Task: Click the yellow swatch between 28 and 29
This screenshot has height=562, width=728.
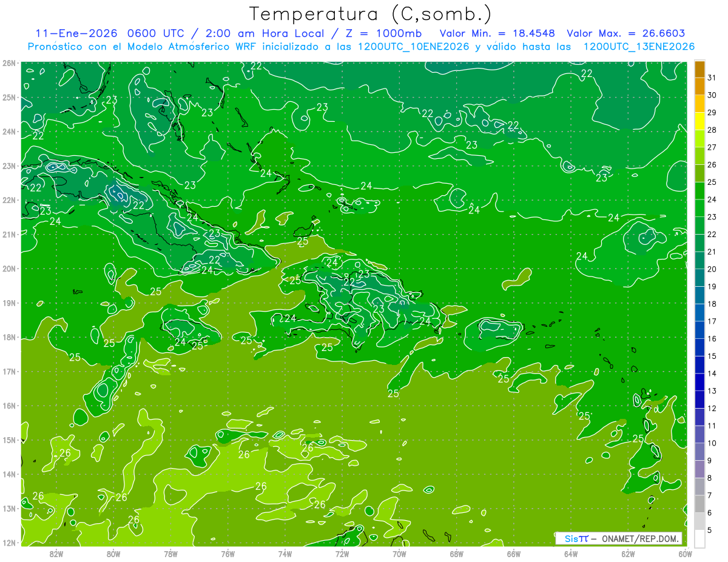Action: [699, 121]
